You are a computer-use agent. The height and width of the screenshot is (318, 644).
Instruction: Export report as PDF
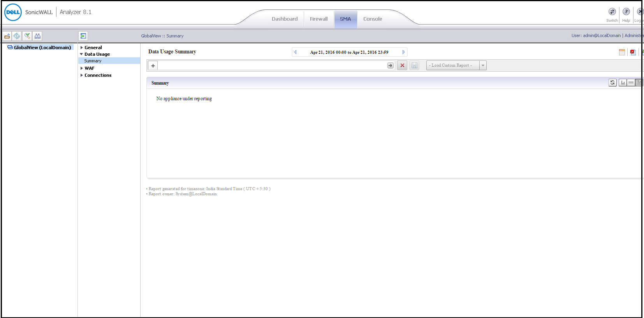(x=633, y=52)
